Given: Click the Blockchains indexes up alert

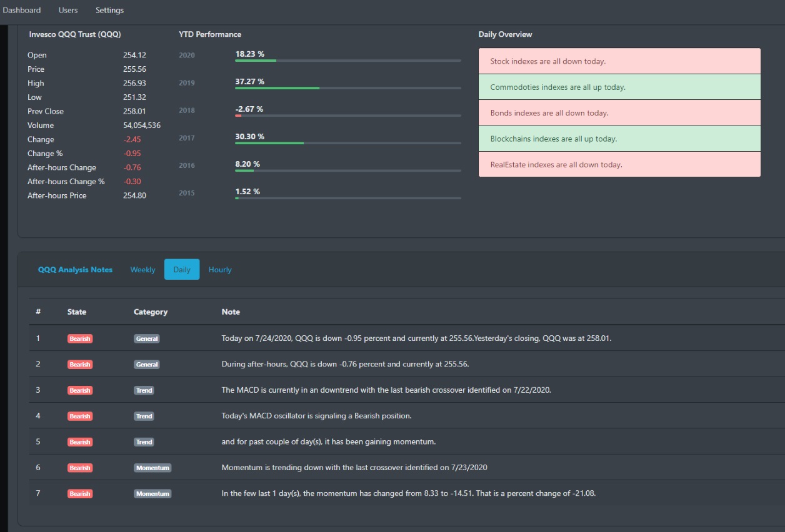Looking at the screenshot, I should (x=619, y=139).
